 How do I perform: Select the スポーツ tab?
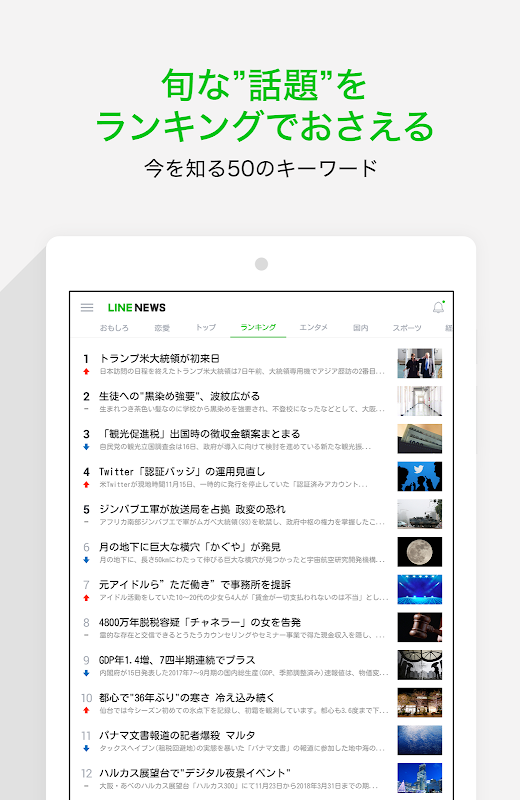click(407, 328)
